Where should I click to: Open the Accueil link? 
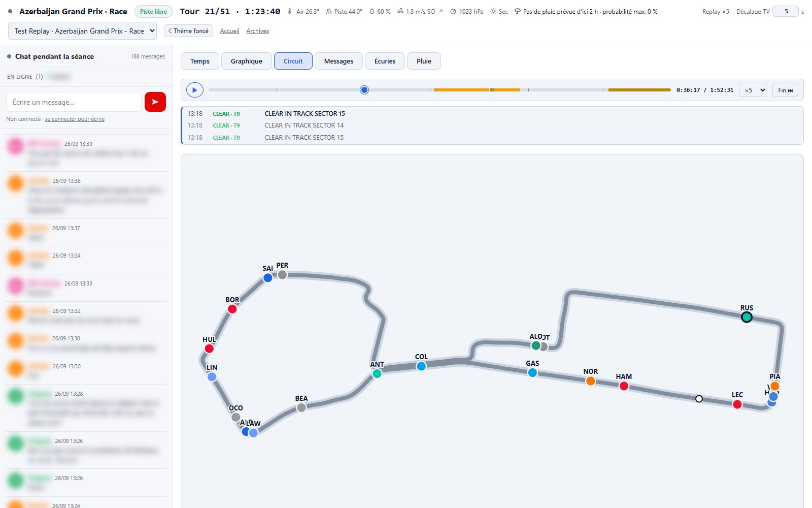229,31
